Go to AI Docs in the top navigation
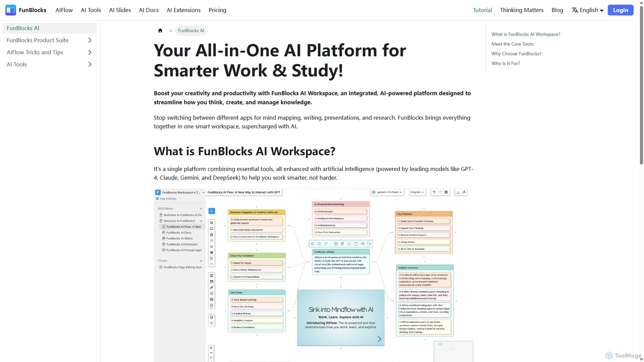The width and height of the screenshot is (644, 362). tap(149, 10)
